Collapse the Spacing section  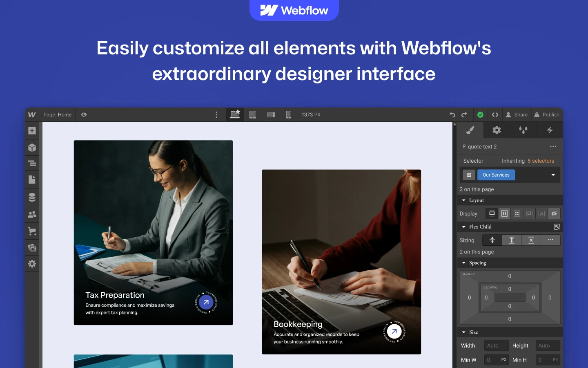(464, 263)
